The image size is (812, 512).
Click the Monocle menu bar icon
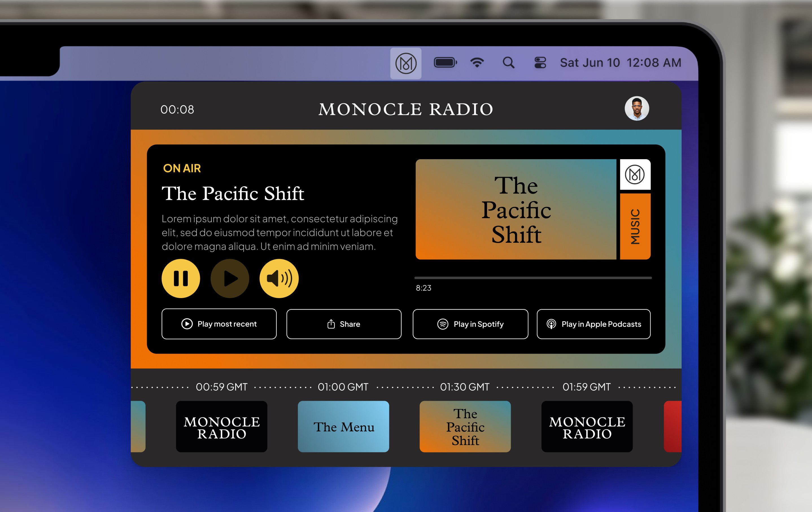pos(406,63)
